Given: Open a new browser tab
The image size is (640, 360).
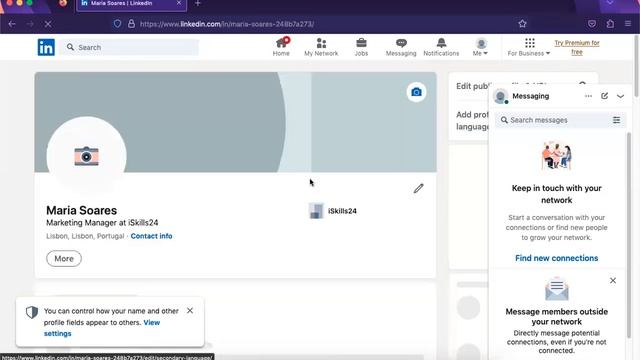Looking at the screenshot, I should click(x=198, y=3).
